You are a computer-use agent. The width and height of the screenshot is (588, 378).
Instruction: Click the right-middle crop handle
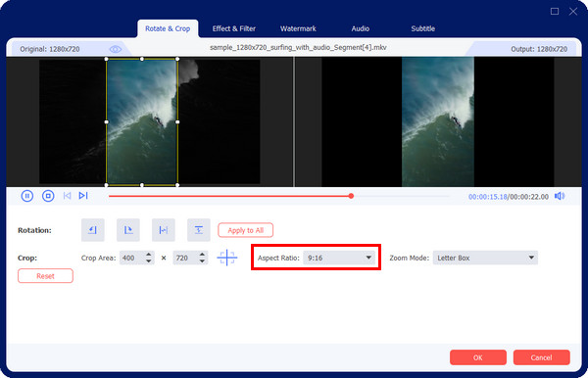(177, 121)
